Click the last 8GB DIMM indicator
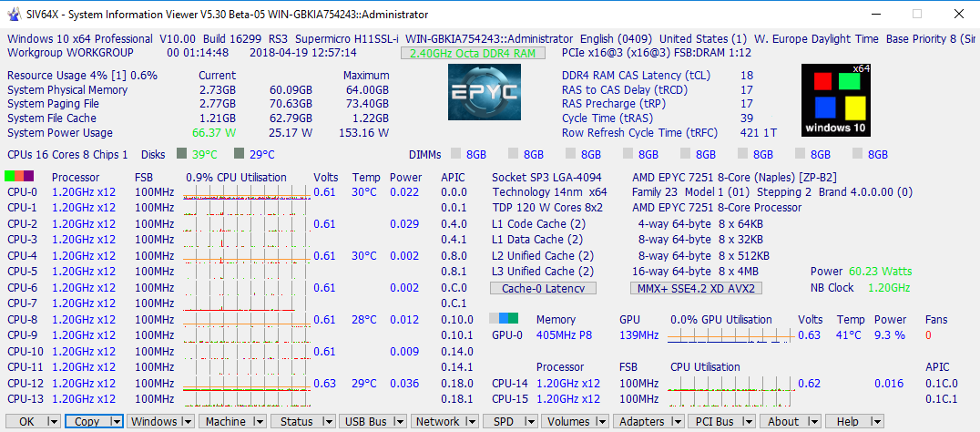This screenshot has height=432, width=980. coord(858,155)
